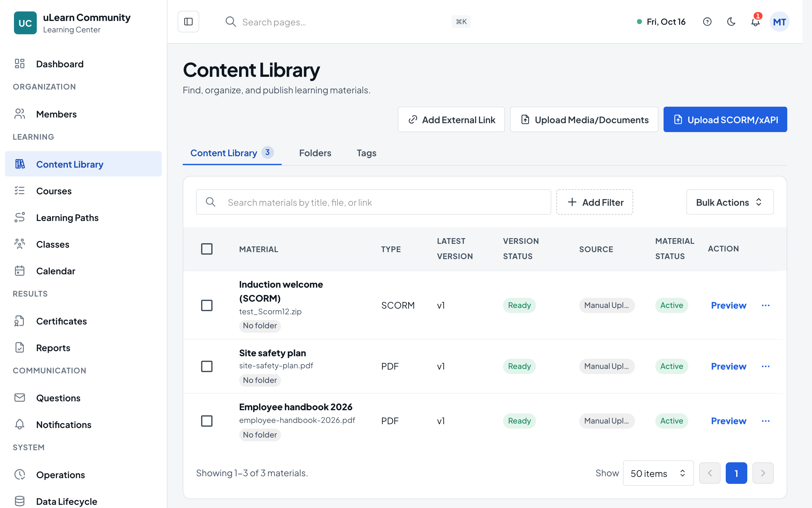812x508 pixels.
Task: Click the Add Filter button
Action: point(595,202)
